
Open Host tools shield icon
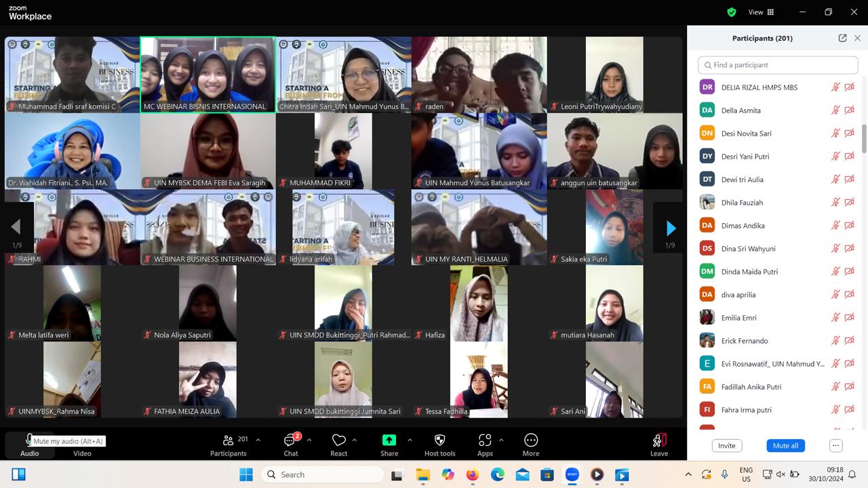click(439, 441)
